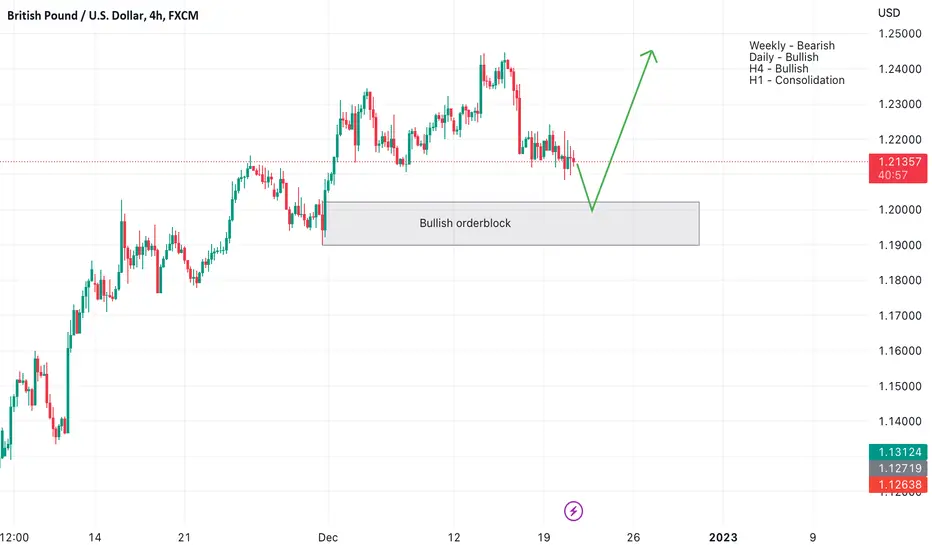Click the purple lightning event icon

573,511
